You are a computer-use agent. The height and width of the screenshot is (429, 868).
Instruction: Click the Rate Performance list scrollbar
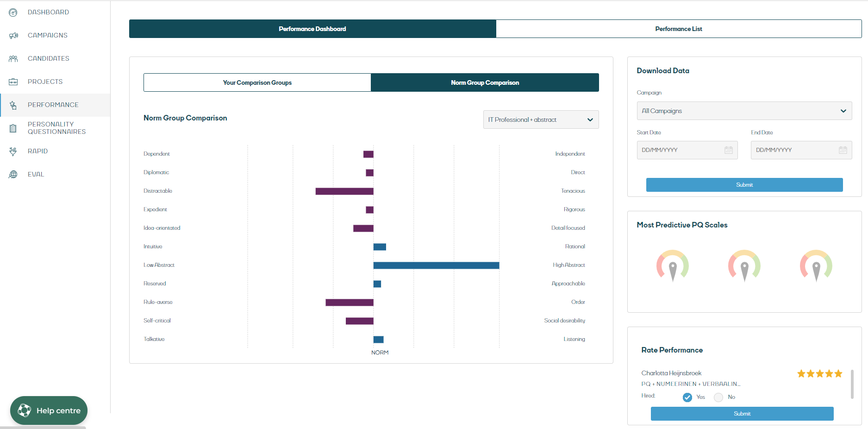coord(852,384)
